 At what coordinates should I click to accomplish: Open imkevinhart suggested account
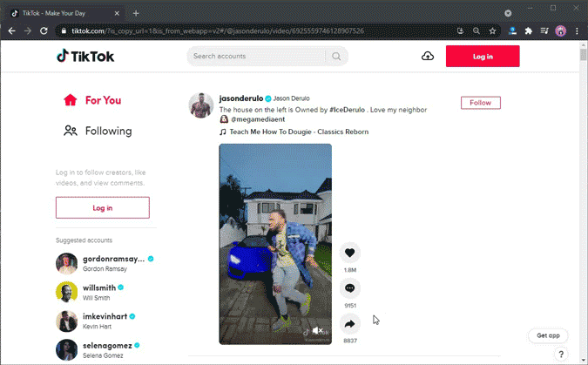105,316
